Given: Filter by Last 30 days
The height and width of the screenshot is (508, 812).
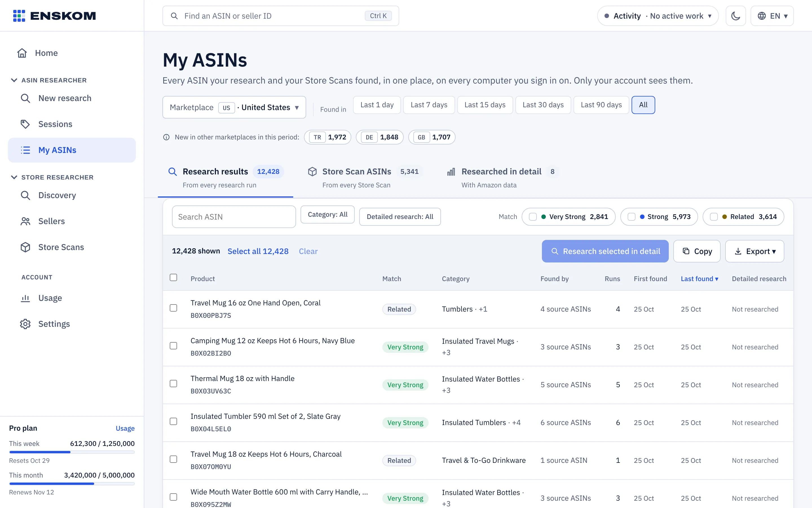Looking at the screenshot, I should pos(543,105).
